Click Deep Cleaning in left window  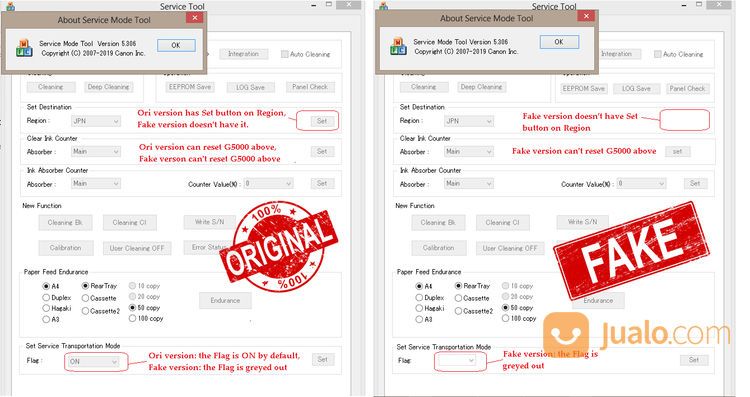tap(109, 87)
